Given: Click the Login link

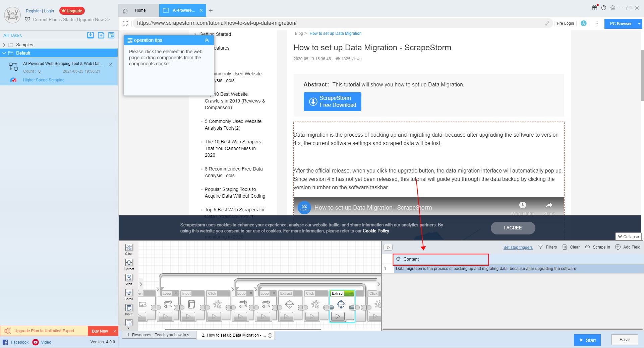Looking at the screenshot, I should pos(49,11).
